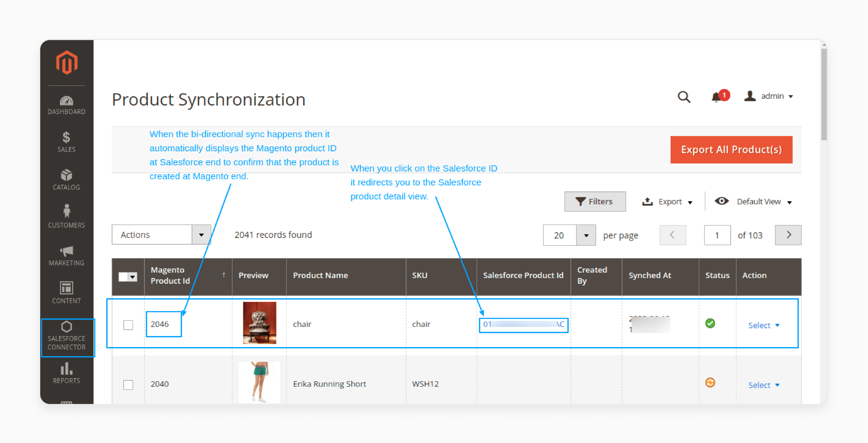Click Export All Product(s) button
Screen dimensions: 868x443
coord(731,150)
